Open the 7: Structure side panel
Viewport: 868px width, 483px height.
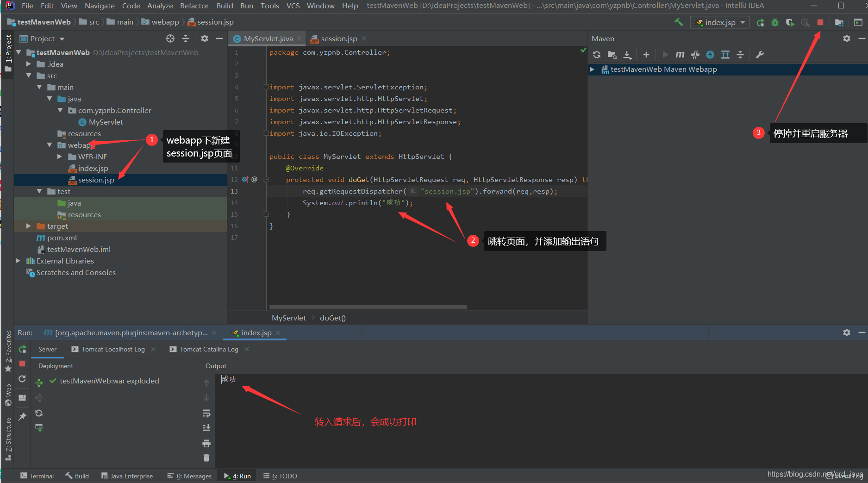[8, 439]
